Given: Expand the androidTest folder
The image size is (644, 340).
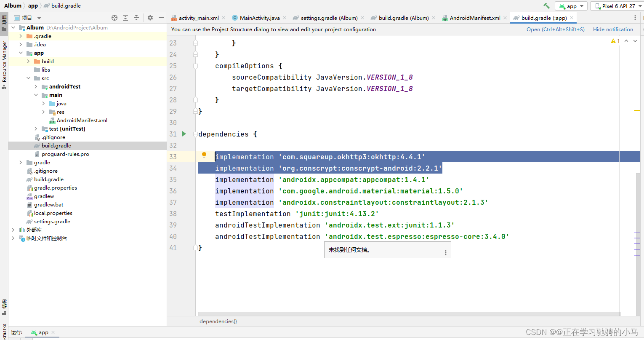Looking at the screenshot, I should pyautogui.click(x=36, y=87).
